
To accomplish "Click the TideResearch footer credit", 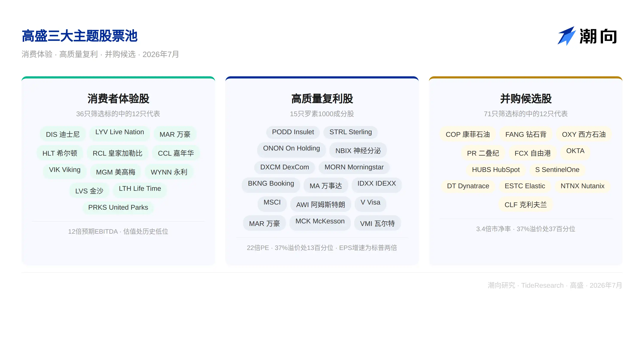I will 555,285.
